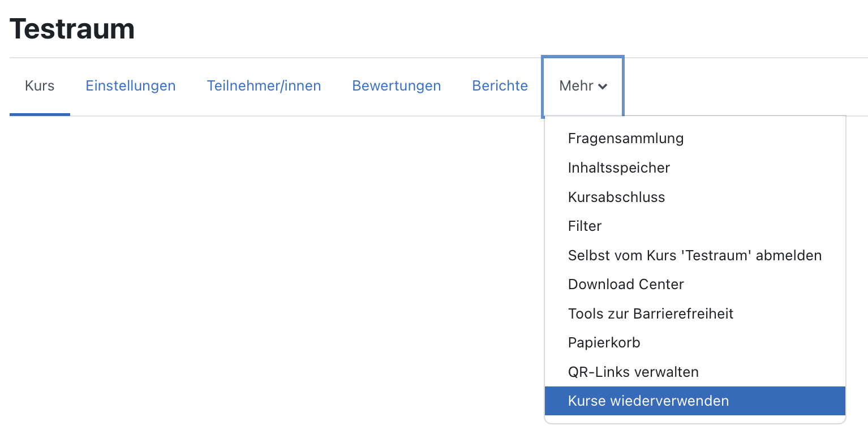Open the Fragensammlung menu entry
The width and height of the screenshot is (868, 447).
625,138
